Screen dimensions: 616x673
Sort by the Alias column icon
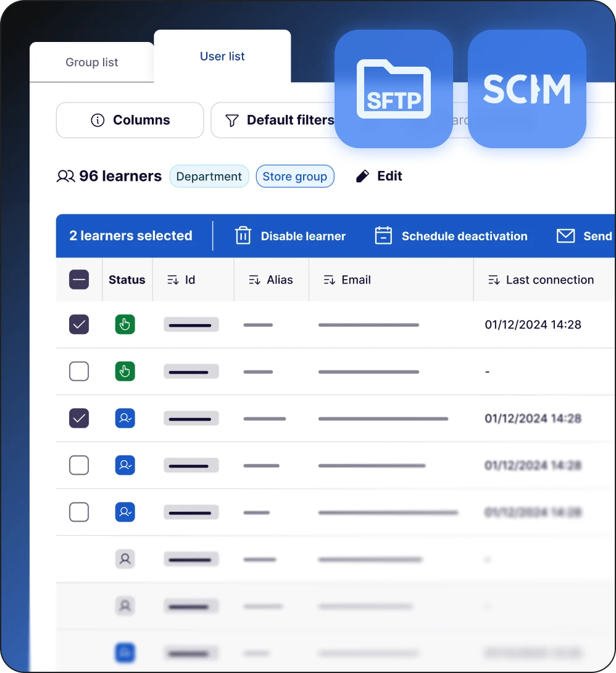[x=254, y=280]
